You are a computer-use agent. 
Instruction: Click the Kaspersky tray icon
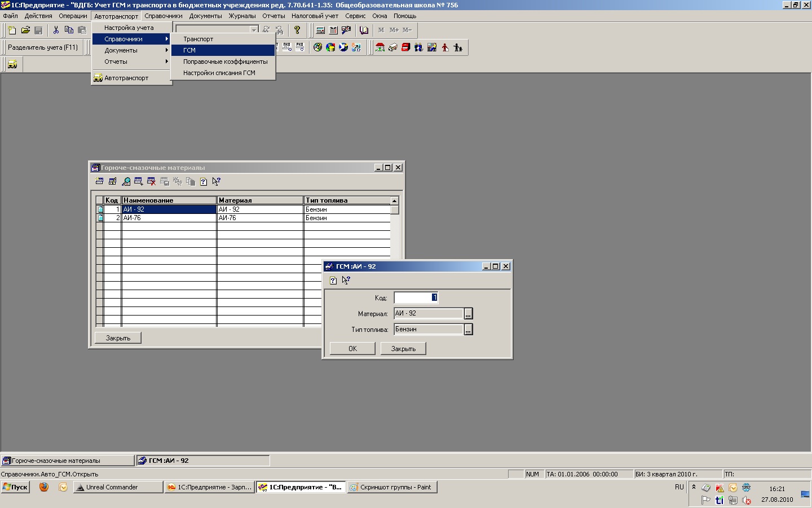coord(720,488)
